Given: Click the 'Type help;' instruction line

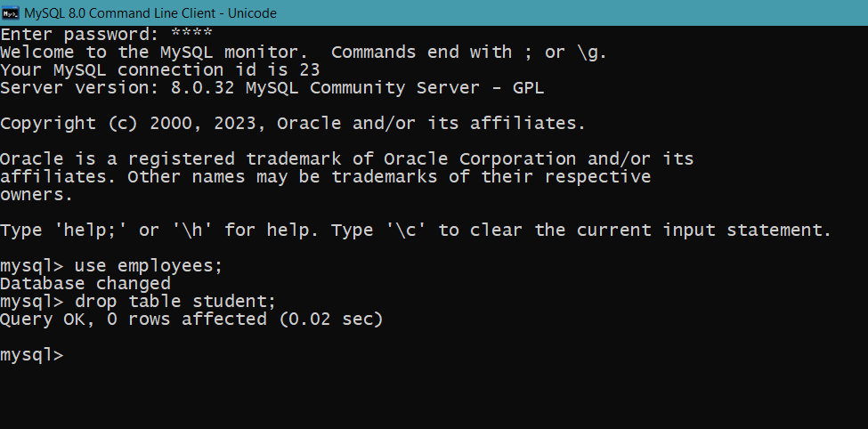Looking at the screenshot, I should point(416,230).
